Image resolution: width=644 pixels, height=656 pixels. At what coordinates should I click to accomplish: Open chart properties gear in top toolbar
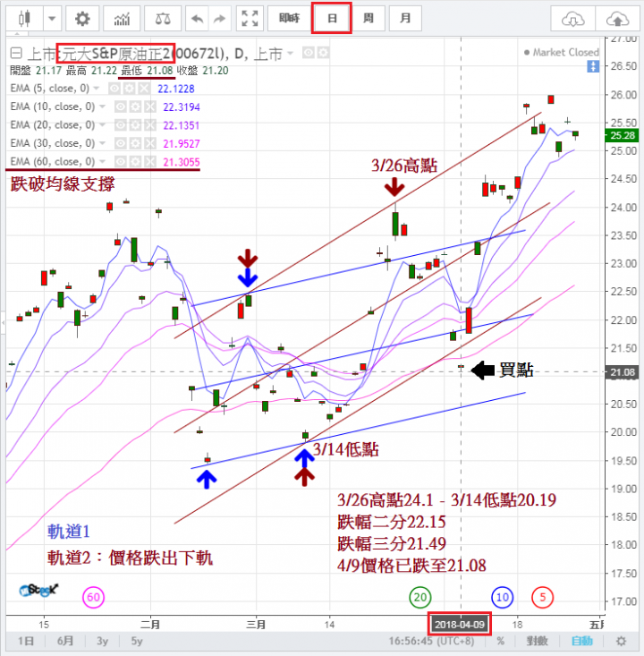(82, 19)
